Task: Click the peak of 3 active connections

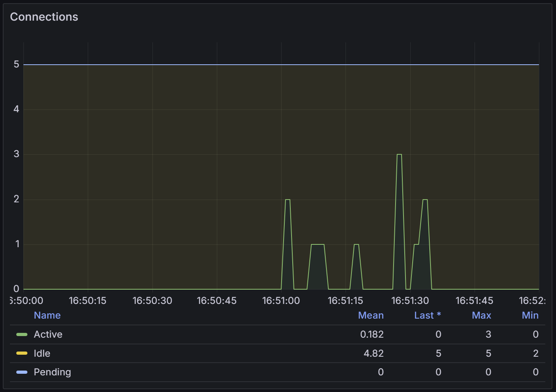Action: tap(399, 154)
